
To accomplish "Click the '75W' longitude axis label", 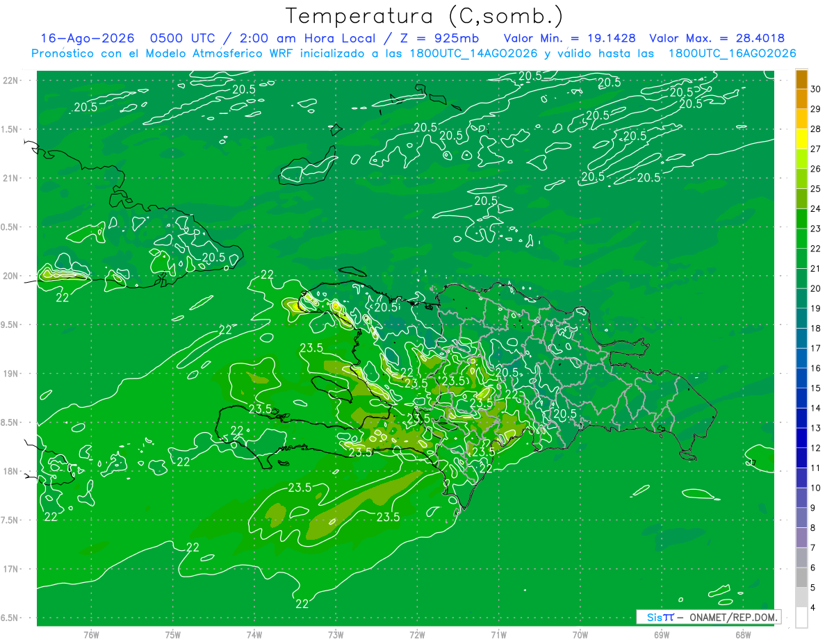I will point(173,635).
